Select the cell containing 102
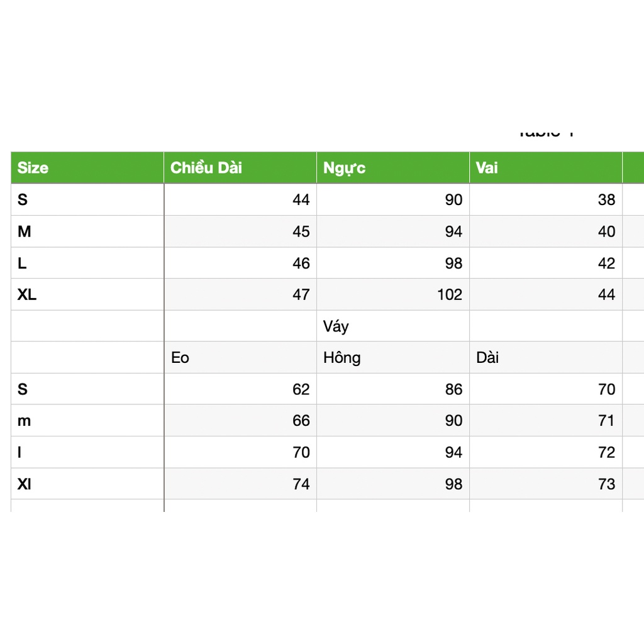 (393, 294)
